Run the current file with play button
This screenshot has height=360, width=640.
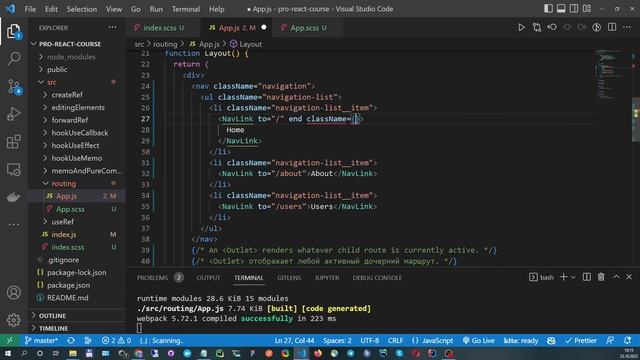click(x=521, y=27)
